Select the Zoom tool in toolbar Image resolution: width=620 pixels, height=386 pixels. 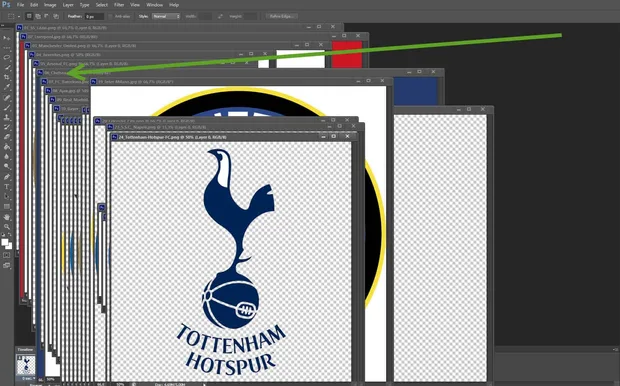point(7,227)
